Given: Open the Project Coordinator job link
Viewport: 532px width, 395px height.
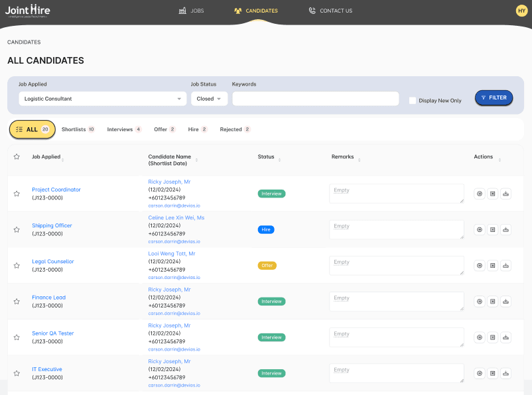Looking at the screenshot, I should point(56,190).
